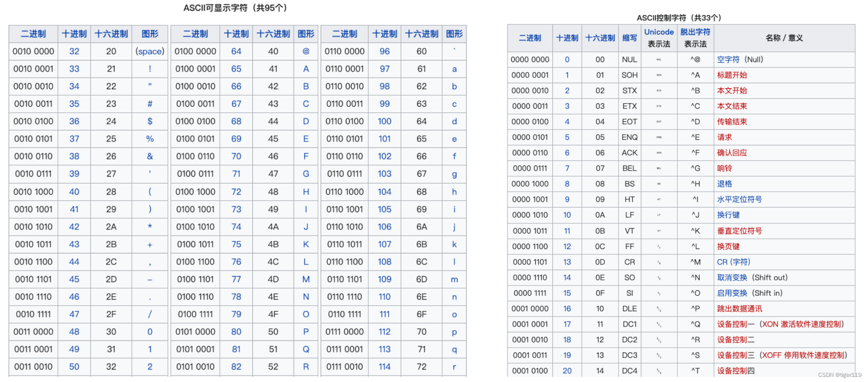This screenshot has height=382, width=868.
Task: Click the 名称 / 意义 column header
Action: pyautogui.click(x=784, y=38)
